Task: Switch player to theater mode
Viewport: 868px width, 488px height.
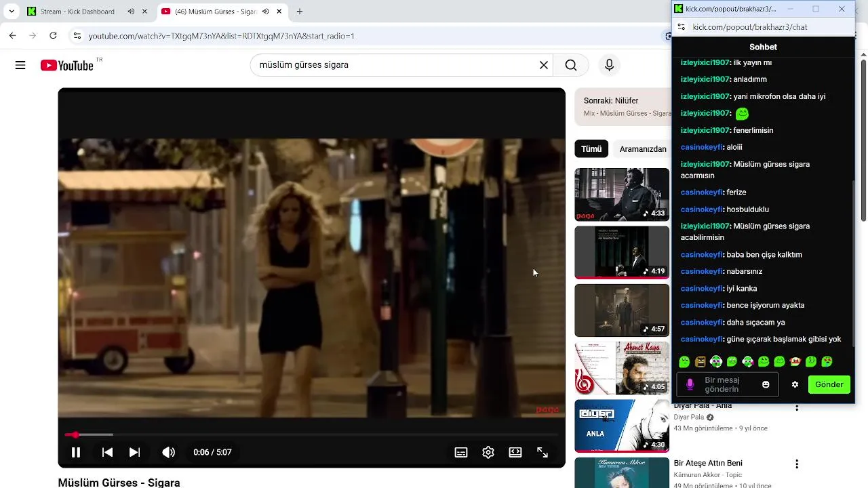Action: [515, 452]
